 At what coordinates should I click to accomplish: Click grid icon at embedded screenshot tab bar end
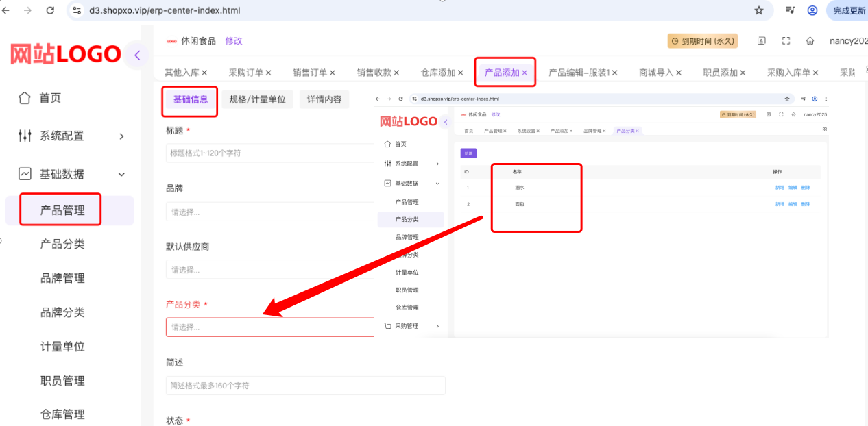824,129
